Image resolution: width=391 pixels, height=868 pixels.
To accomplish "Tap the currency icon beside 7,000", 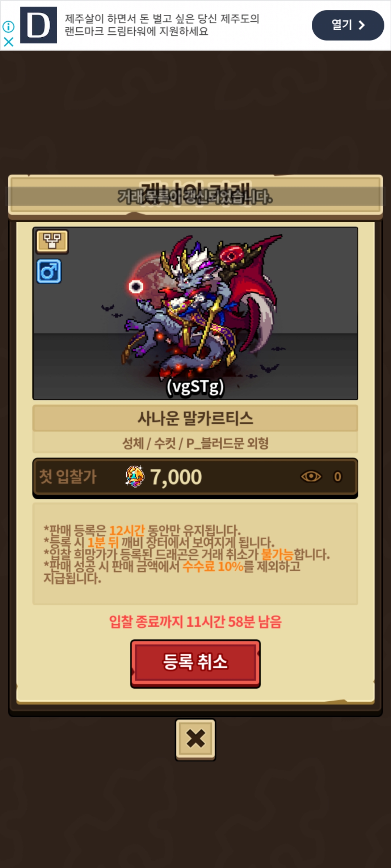I will tap(135, 476).
